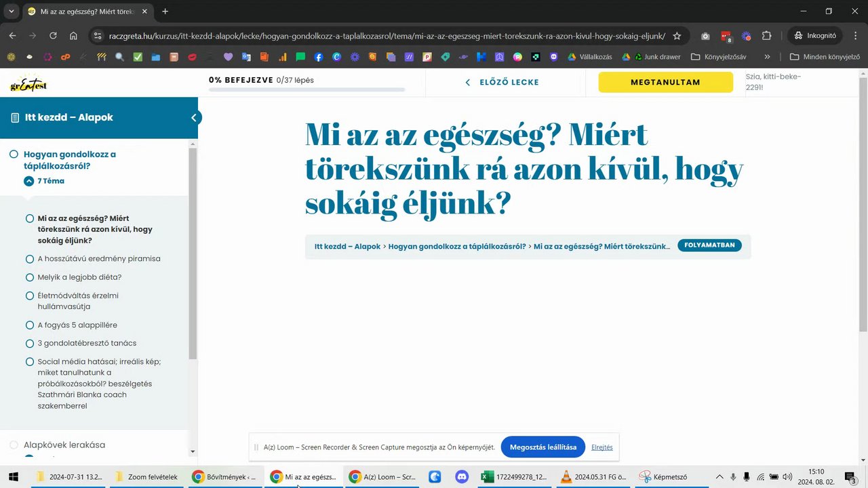This screenshot has height=488, width=868.
Task: Click the yellow MEGTANULTAM button
Action: [x=665, y=82]
